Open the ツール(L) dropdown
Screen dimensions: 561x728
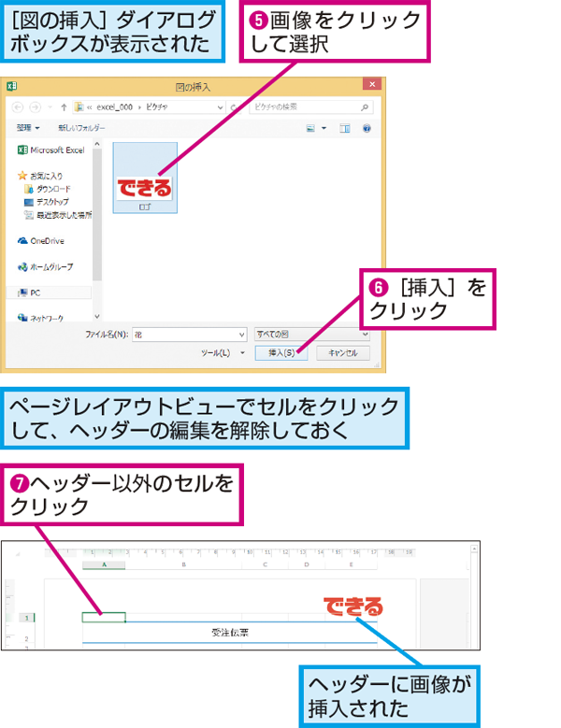tap(223, 353)
